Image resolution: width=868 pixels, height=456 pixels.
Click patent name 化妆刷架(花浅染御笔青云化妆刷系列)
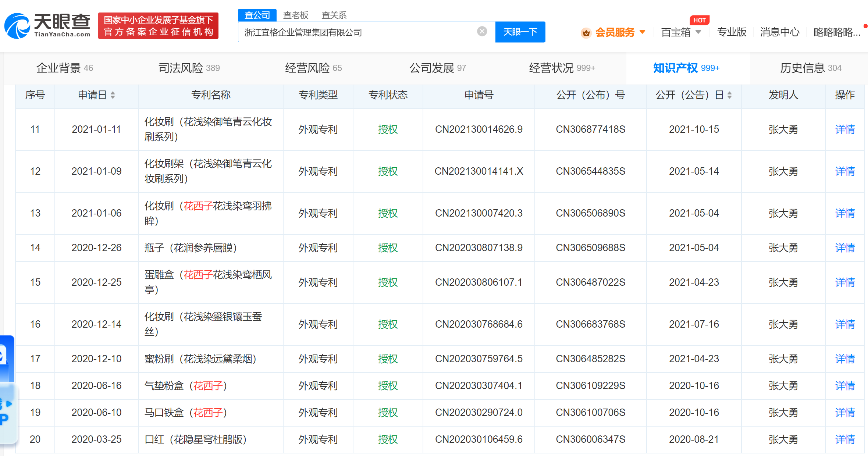pos(208,171)
